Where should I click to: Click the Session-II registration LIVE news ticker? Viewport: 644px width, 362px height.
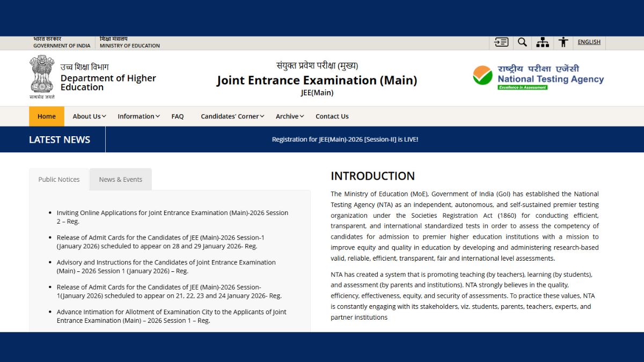[345, 139]
